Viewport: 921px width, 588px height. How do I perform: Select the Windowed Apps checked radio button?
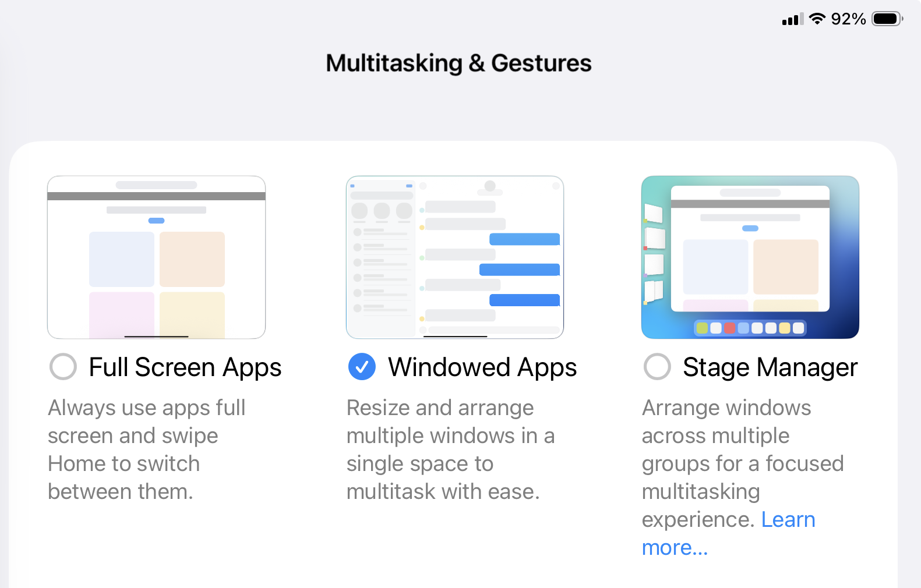click(362, 367)
